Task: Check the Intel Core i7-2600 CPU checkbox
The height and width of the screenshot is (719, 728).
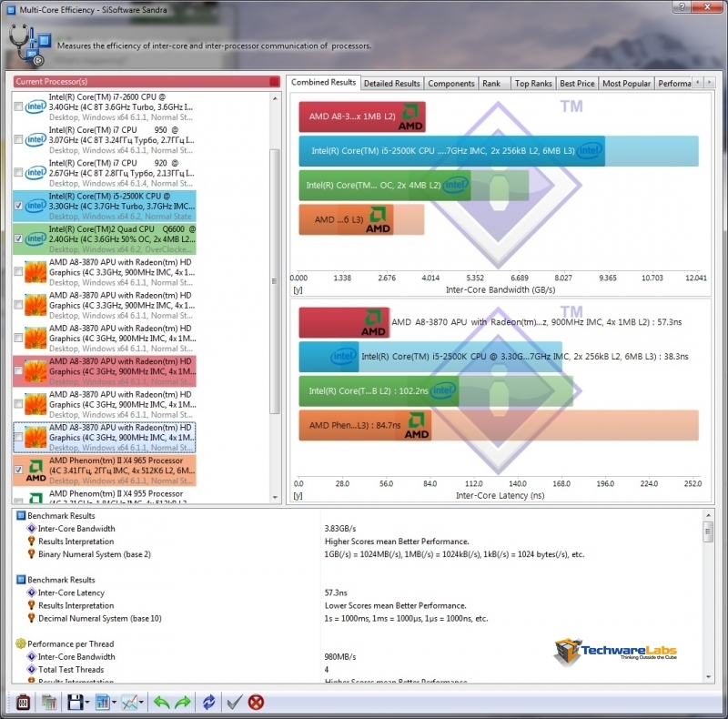Action: pyautogui.click(x=18, y=106)
